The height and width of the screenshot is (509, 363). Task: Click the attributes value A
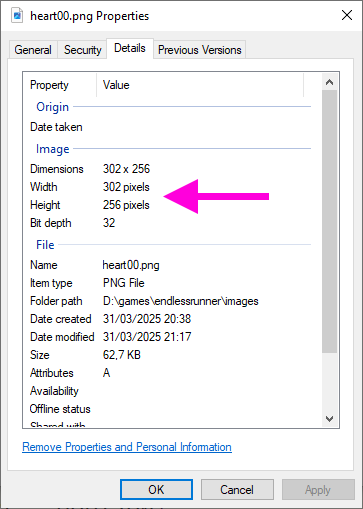[x=106, y=373]
